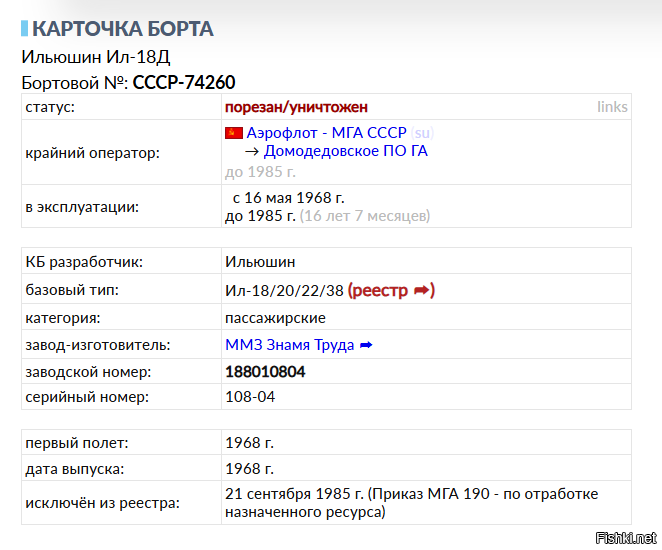
Task: Click the status value порезан/уничтожен
Action: tap(296, 107)
